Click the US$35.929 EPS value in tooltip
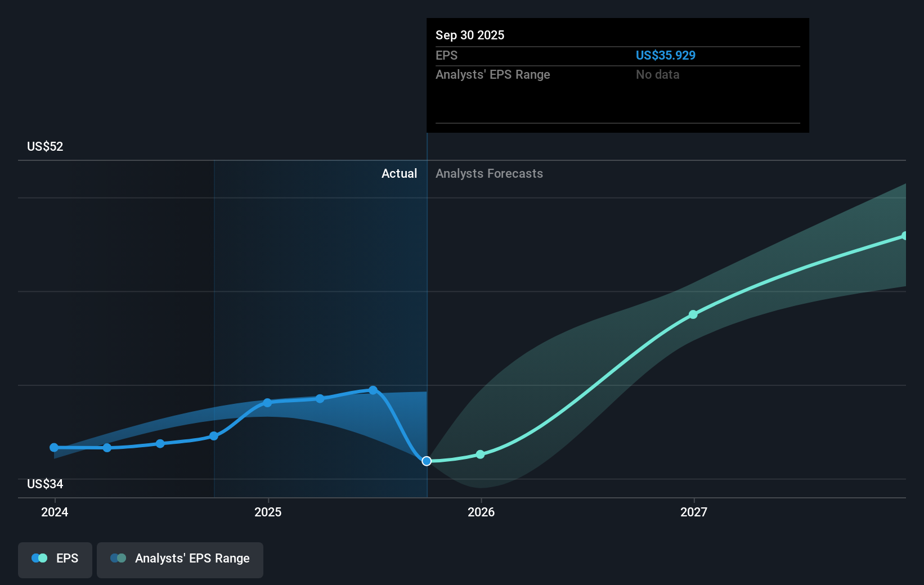 coord(665,56)
